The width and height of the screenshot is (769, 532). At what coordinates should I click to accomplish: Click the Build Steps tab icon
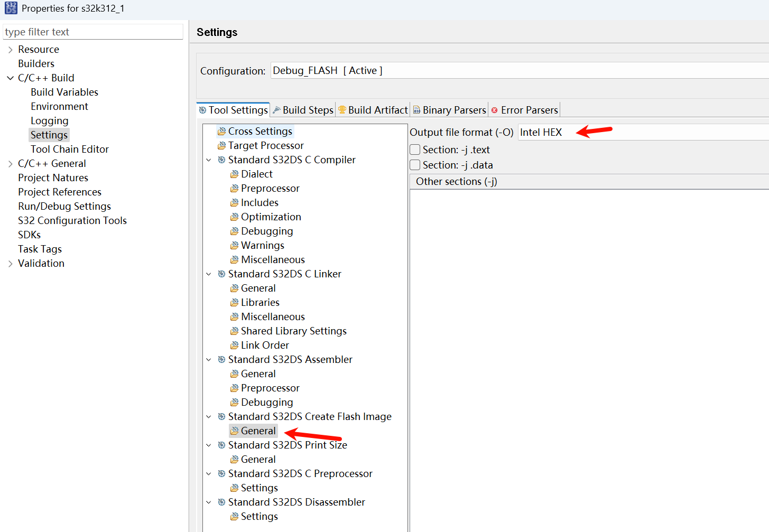click(x=276, y=110)
